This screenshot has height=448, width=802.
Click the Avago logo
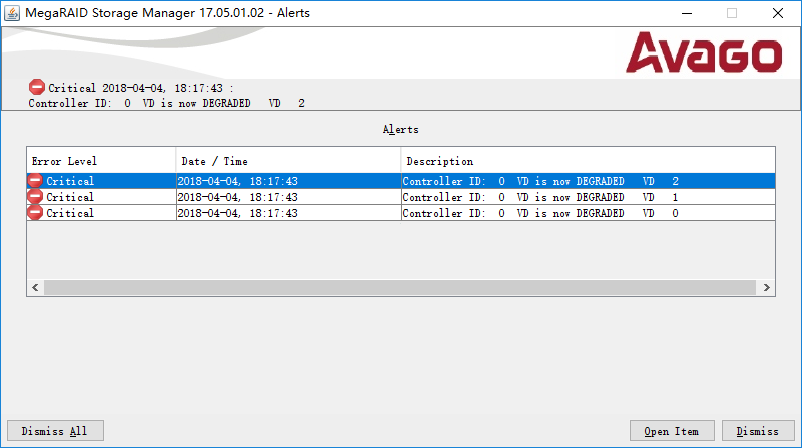click(x=703, y=53)
